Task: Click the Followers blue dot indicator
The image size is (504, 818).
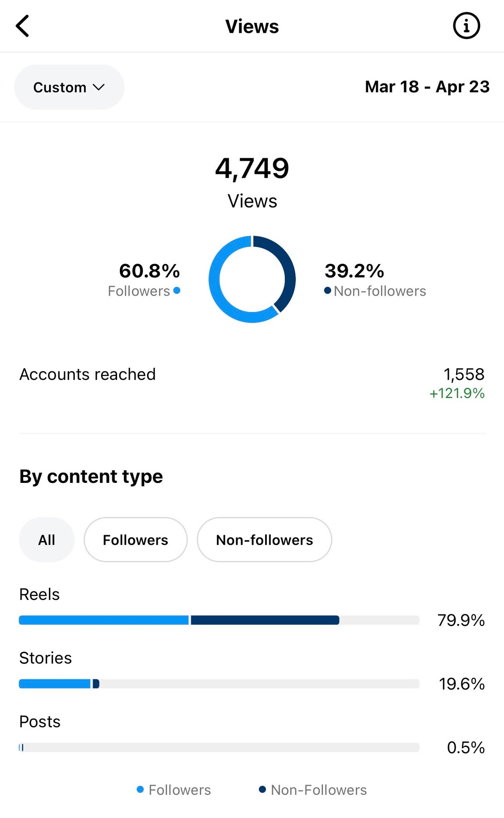Action: 177,290
